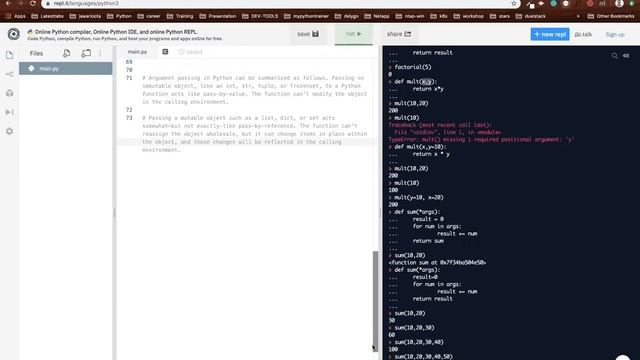Viewport: 640px width, 360px height.
Task: Click console line 'mult(y=10, x=20)'
Action: pos(419,197)
